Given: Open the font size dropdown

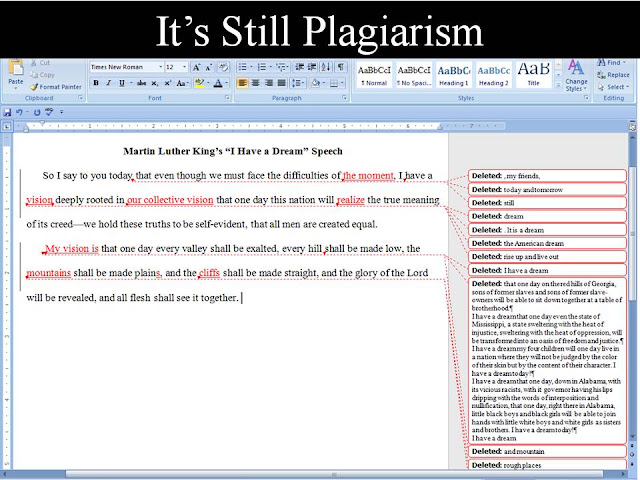Looking at the screenshot, I should tap(184, 67).
